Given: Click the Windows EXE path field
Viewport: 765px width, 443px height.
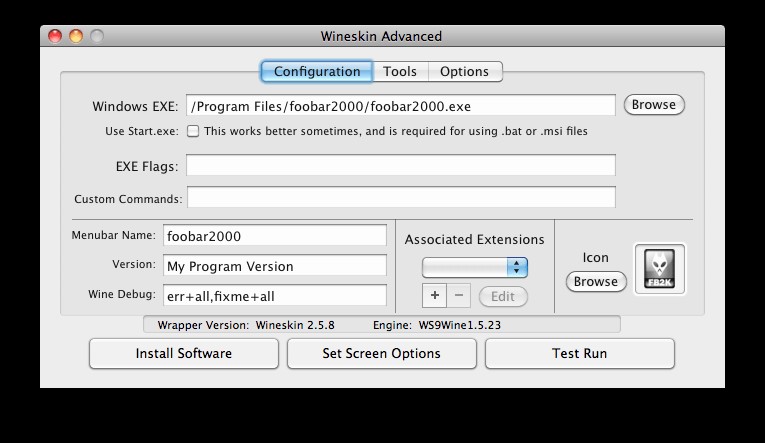Looking at the screenshot, I should [401, 106].
